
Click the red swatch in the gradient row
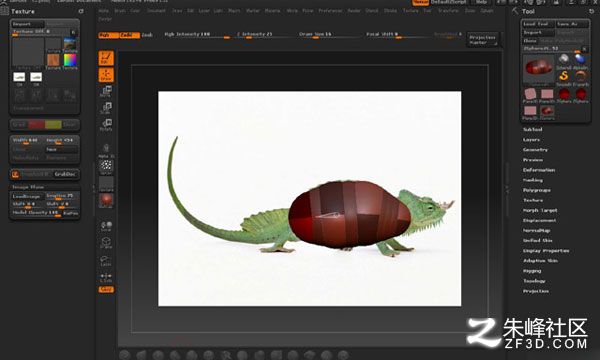click(x=36, y=125)
